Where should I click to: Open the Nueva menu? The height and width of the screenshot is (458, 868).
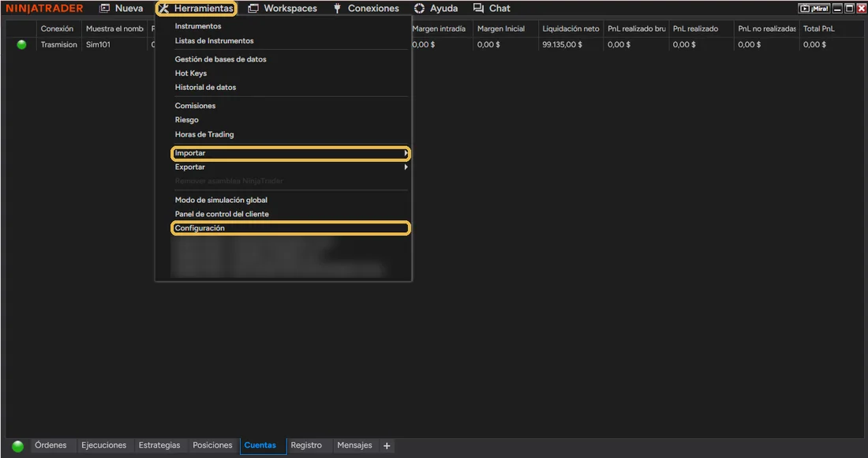click(122, 9)
